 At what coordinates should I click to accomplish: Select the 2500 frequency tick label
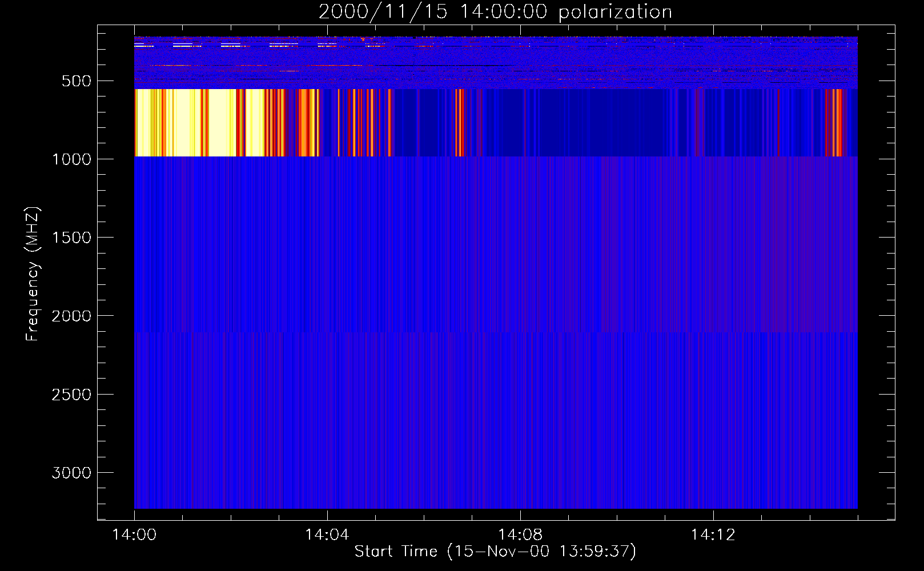click(x=71, y=395)
